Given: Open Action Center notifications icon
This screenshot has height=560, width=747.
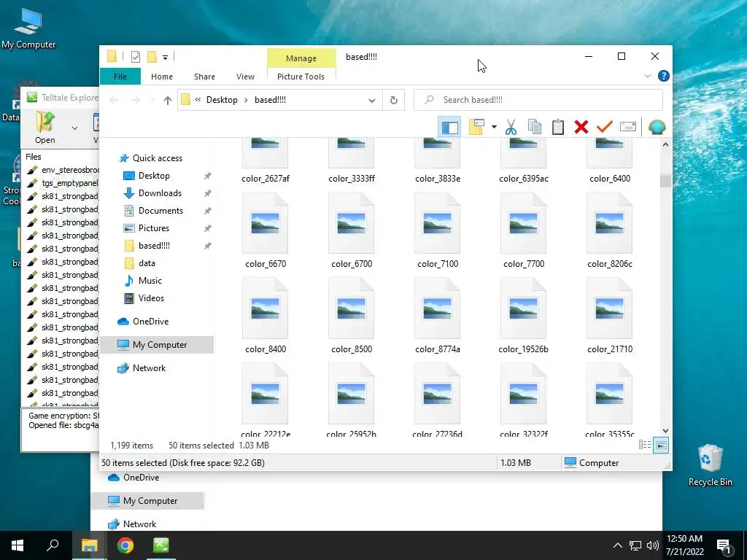Looking at the screenshot, I should tap(724, 545).
